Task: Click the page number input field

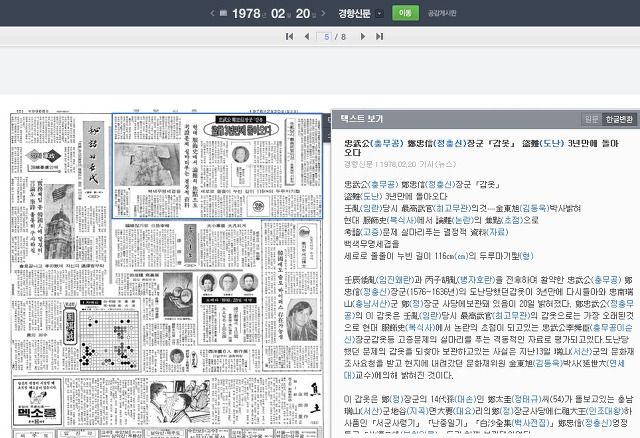Action: (x=325, y=37)
